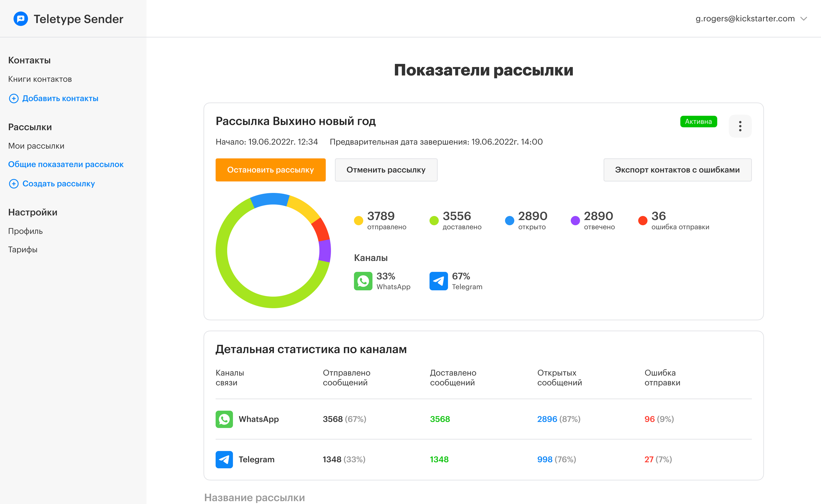
Task: Click the Добавить контакты link
Action: (60, 99)
